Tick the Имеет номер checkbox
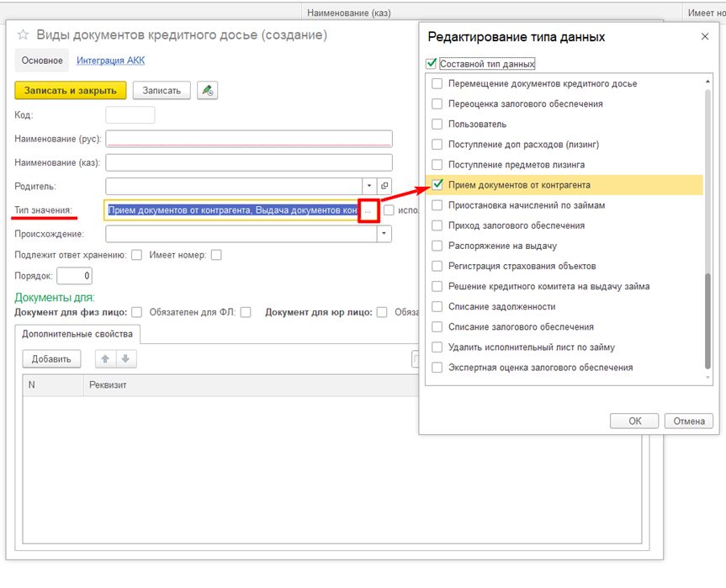 [x=216, y=255]
